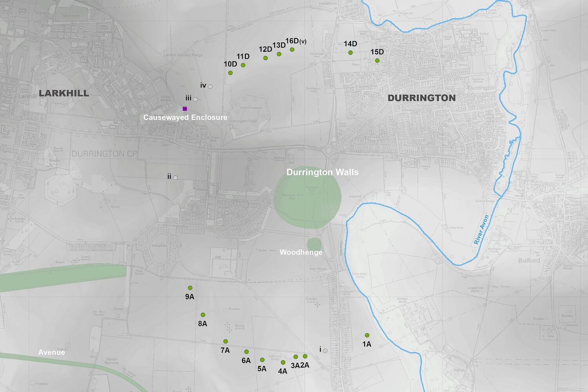
Task: Select the DURRINGTON town label
Action: [422, 98]
